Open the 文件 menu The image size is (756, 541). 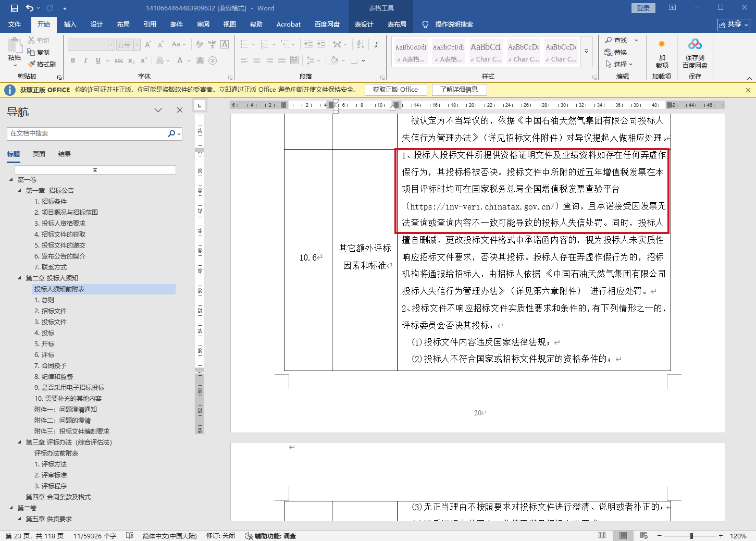point(15,24)
